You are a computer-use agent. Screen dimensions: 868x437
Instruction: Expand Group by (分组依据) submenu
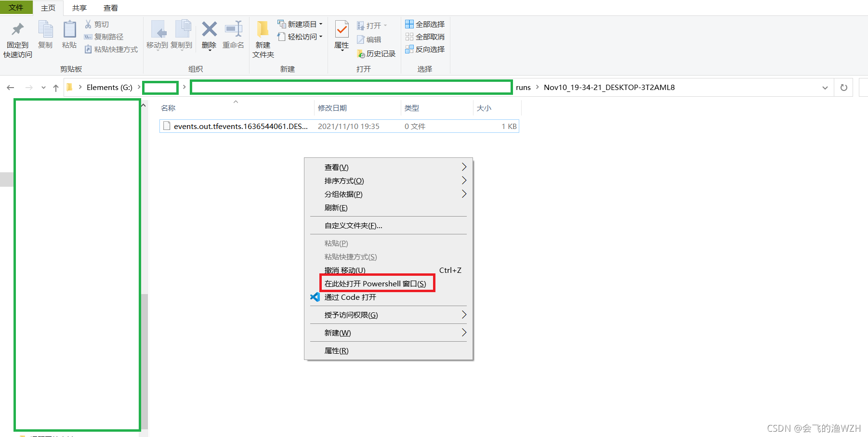point(464,194)
